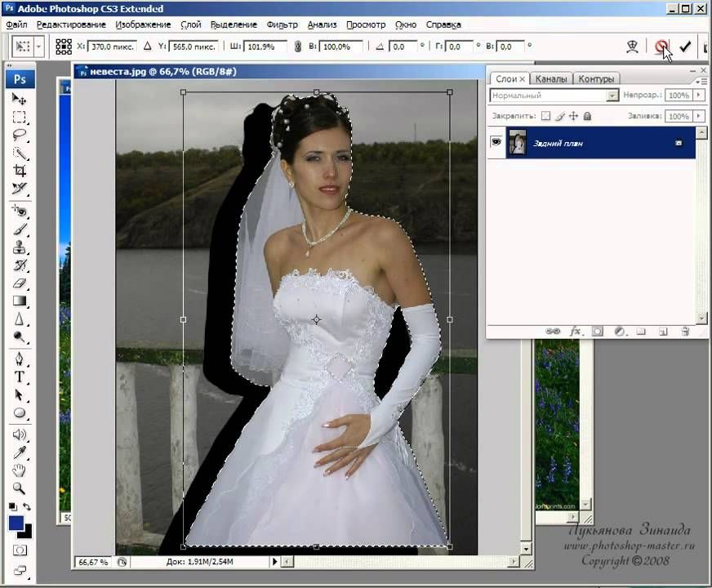Click the Link layers chain icon
This screenshot has width=712, height=588.
(553, 332)
